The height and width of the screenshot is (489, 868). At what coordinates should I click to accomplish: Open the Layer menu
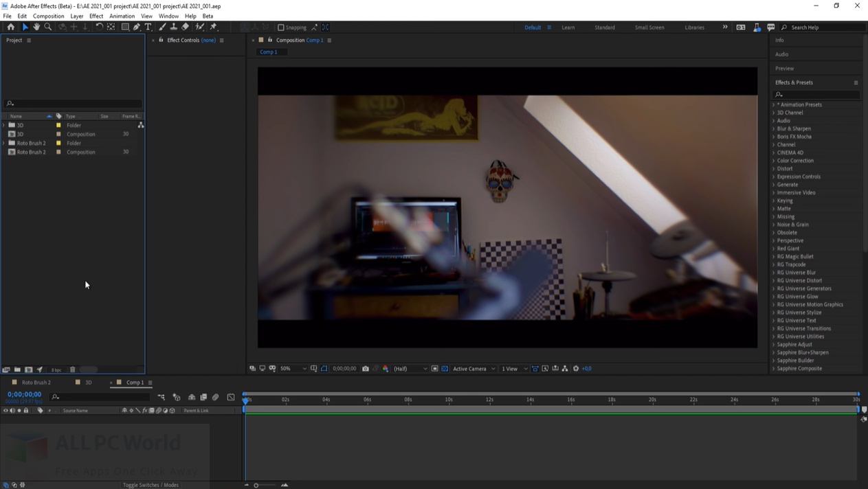76,16
